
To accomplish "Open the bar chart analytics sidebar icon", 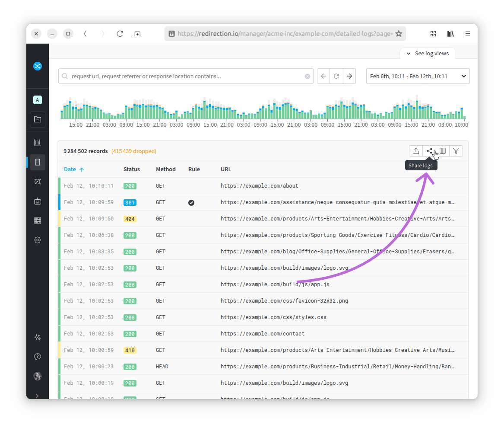I will pos(38,142).
